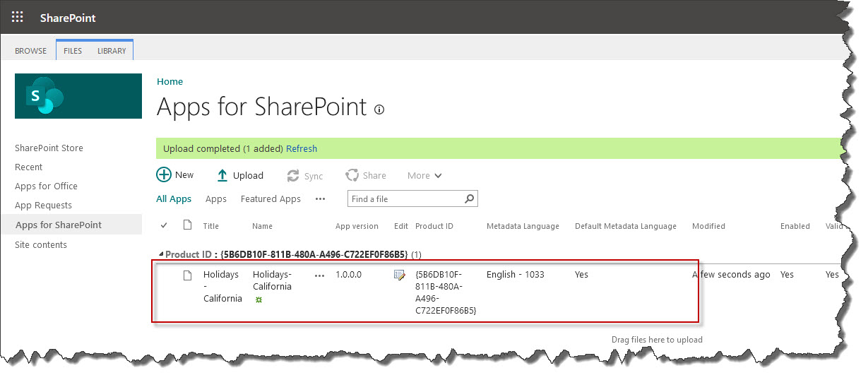The width and height of the screenshot is (868, 380).
Task: Switch to the LIBRARY ribbon tab
Action: pyautogui.click(x=112, y=51)
